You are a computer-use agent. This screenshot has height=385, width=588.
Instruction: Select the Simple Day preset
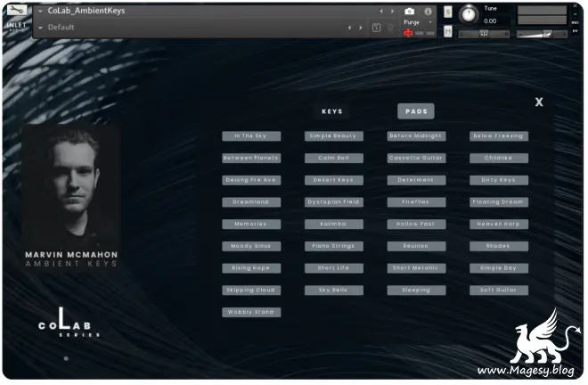[x=498, y=268]
